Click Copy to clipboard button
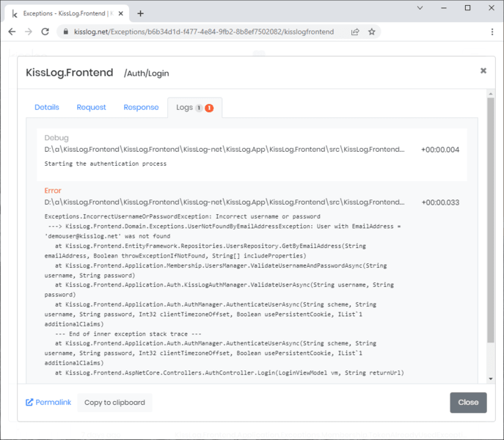 [114, 403]
